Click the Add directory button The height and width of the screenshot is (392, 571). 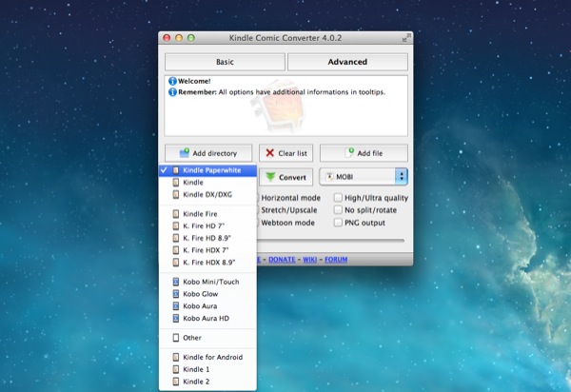208,153
